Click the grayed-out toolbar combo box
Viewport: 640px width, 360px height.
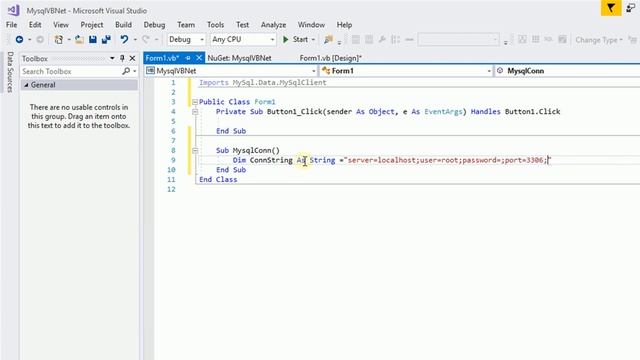pyautogui.click(x=458, y=40)
